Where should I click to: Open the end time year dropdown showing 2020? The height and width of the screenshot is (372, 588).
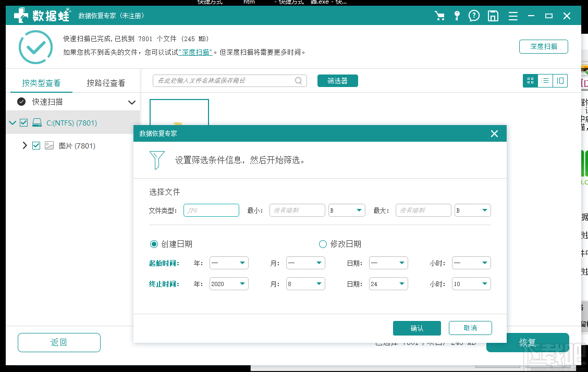(x=229, y=284)
